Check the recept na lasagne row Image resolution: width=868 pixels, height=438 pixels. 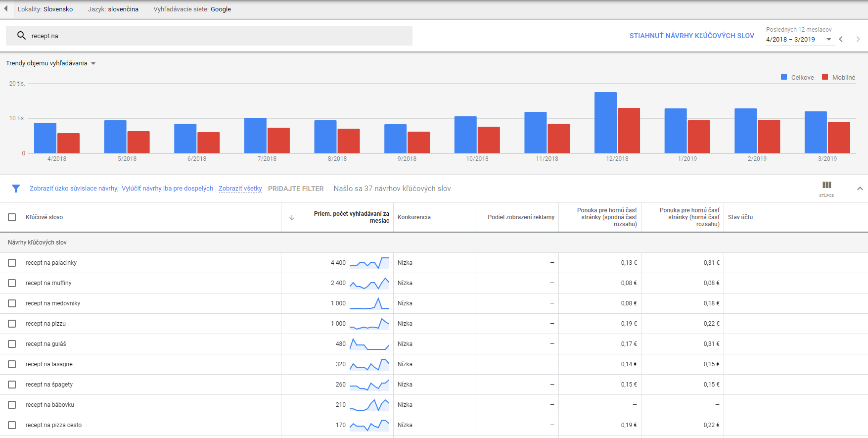(12, 364)
